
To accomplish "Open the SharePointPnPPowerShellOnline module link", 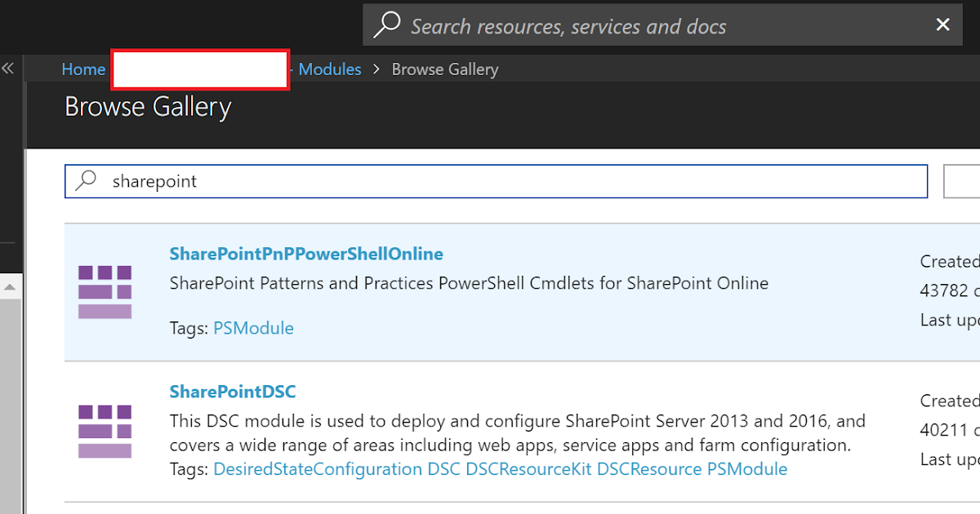I will pos(306,254).
